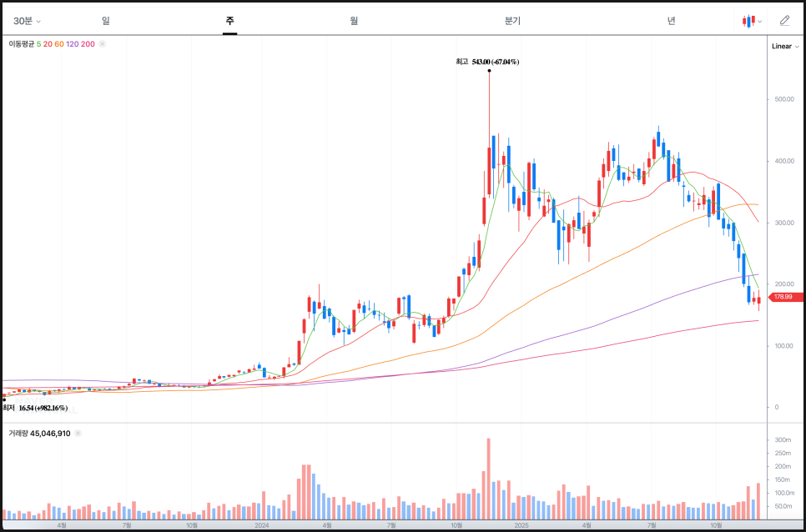Switch to the 일 (daily) tab

click(x=106, y=21)
